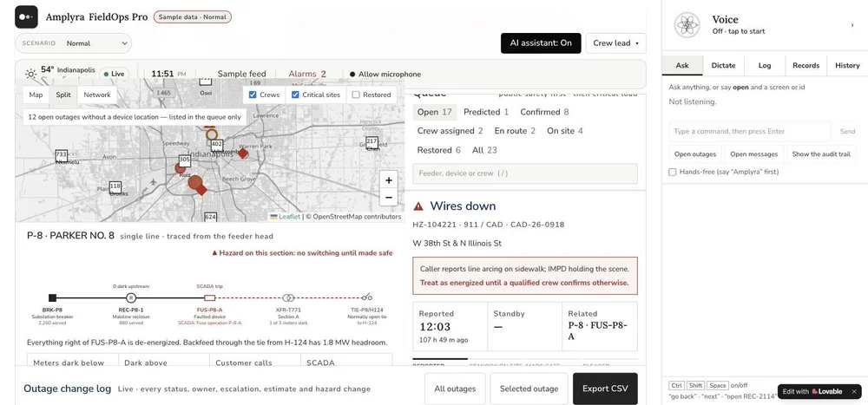The image size is (868, 405).
Task: Filter queue by On site 4
Action: pos(565,131)
